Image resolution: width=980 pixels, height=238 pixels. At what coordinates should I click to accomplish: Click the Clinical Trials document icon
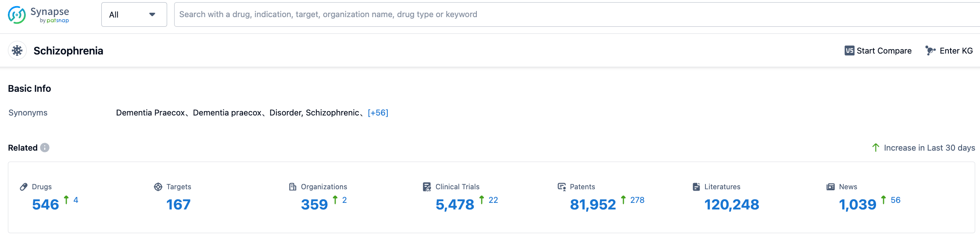click(x=427, y=187)
